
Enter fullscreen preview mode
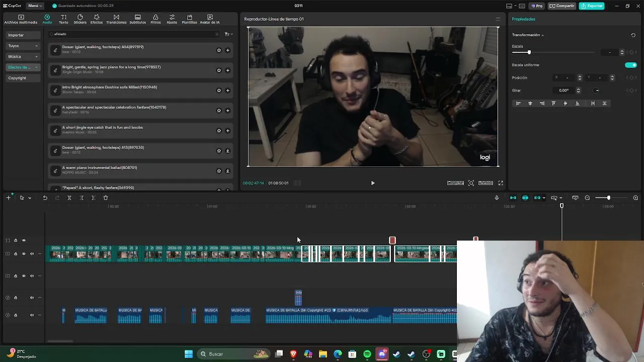tap(501, 183)
